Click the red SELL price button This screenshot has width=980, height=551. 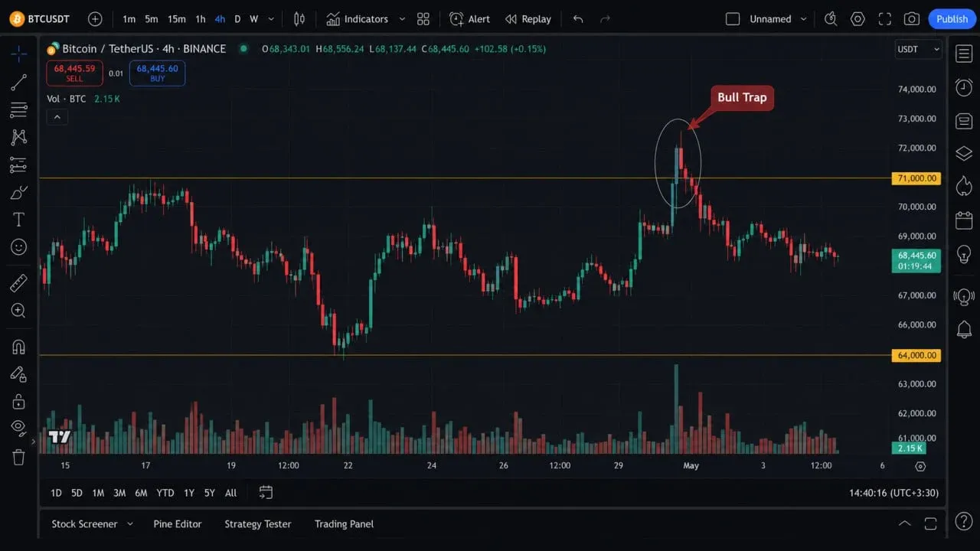74,73
